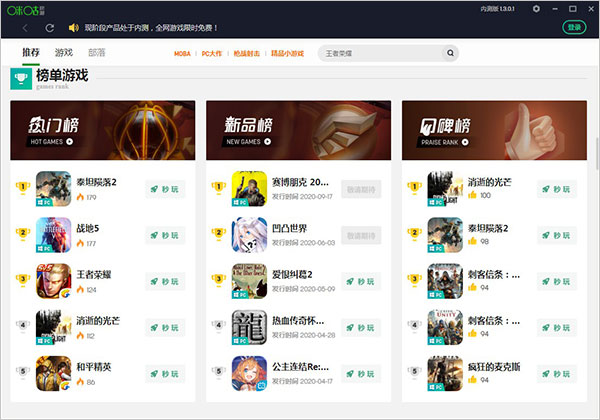The width and height of the screenshot is (600, 420).
Task: Click 秒玩 for 爱恨纠葛2
Action: click(361, 282)
